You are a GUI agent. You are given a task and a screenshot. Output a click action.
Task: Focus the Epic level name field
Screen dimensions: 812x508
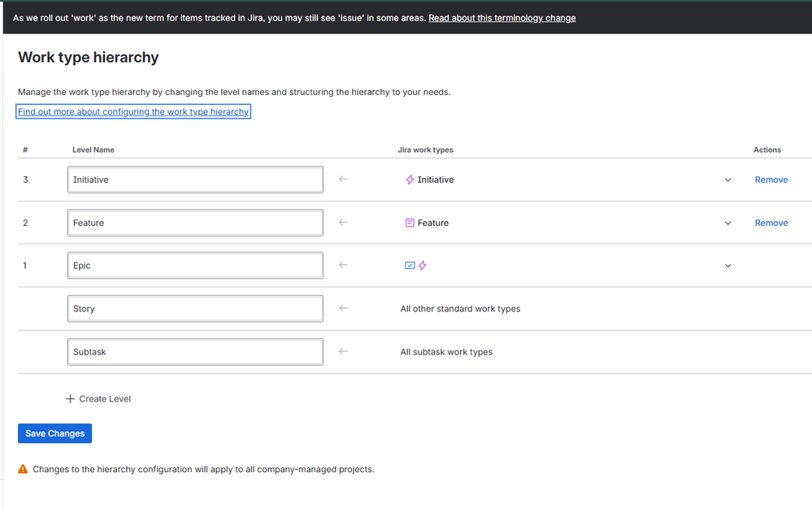pyautogui.click(x=195, y=266)
